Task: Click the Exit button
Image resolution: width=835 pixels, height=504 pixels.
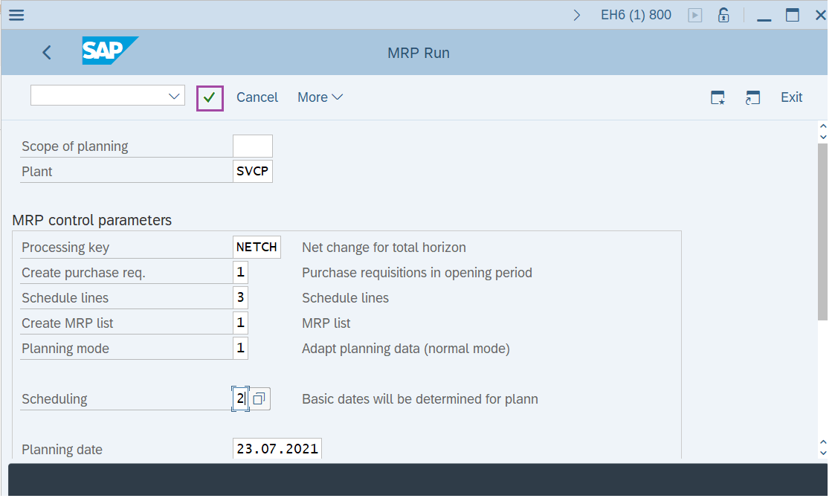Action: click(791, 97)
